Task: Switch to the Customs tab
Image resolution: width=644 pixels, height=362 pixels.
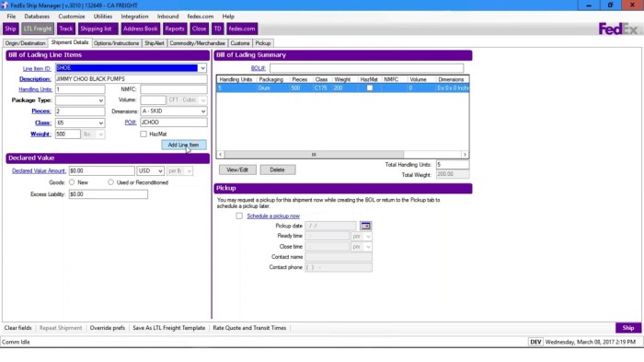Action: [240, 43]
